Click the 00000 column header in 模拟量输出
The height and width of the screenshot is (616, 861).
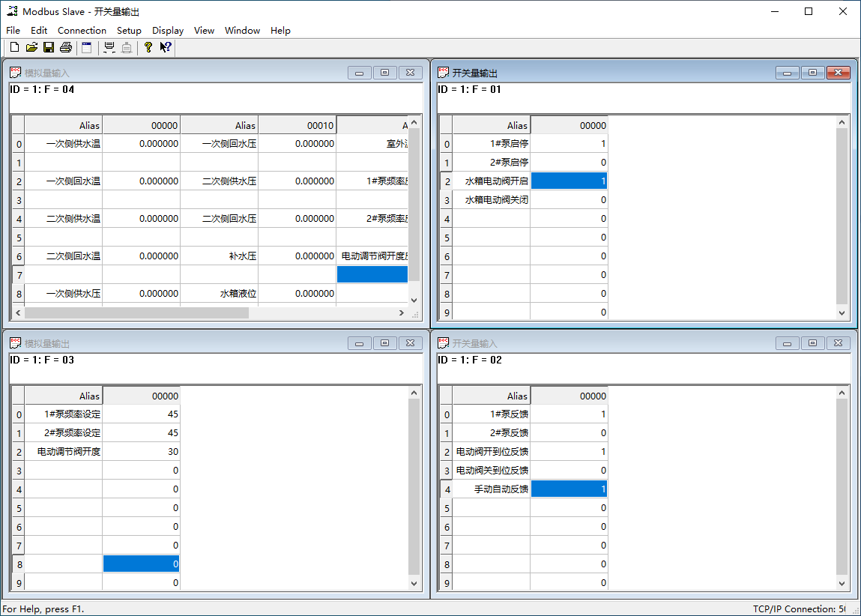(141, 396)
